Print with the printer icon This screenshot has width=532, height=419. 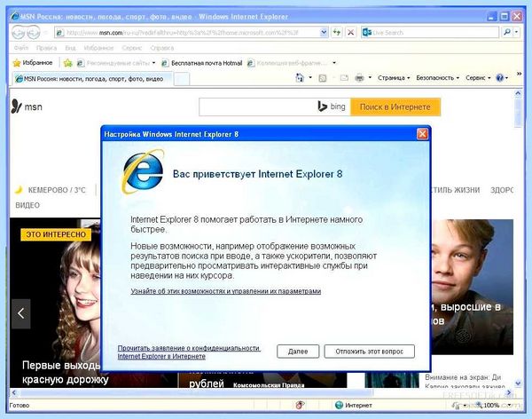coord(359,78)
